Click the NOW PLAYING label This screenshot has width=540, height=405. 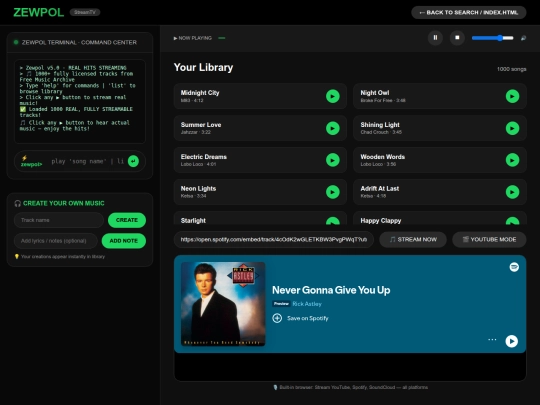point(193,38)
